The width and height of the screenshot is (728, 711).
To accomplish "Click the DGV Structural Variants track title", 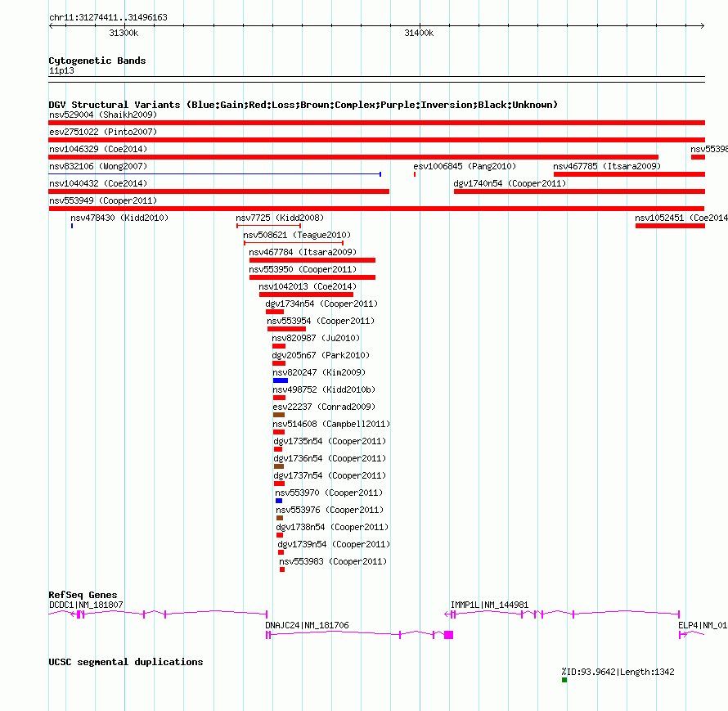I will tap(303, 105).
